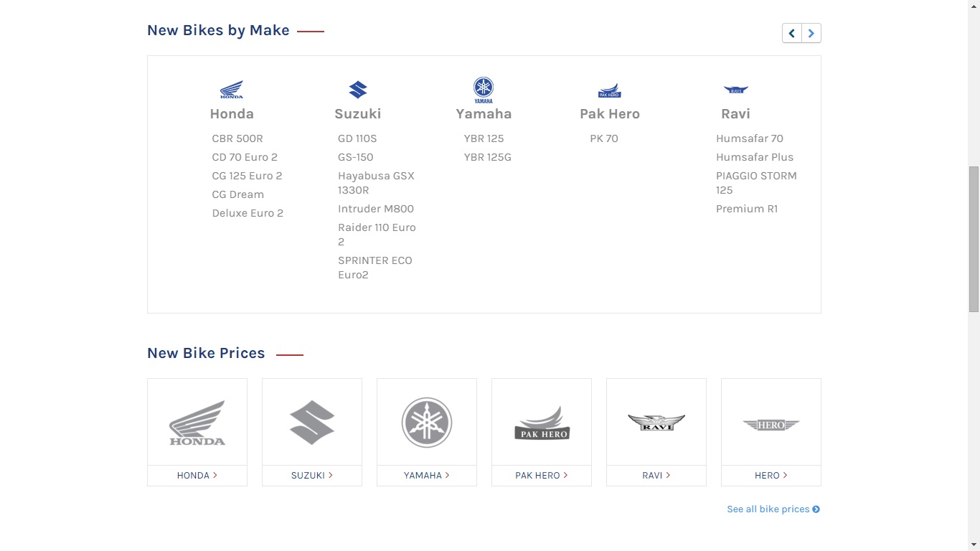Click the YAMAHA label with chevron

[x=427, y=476]
